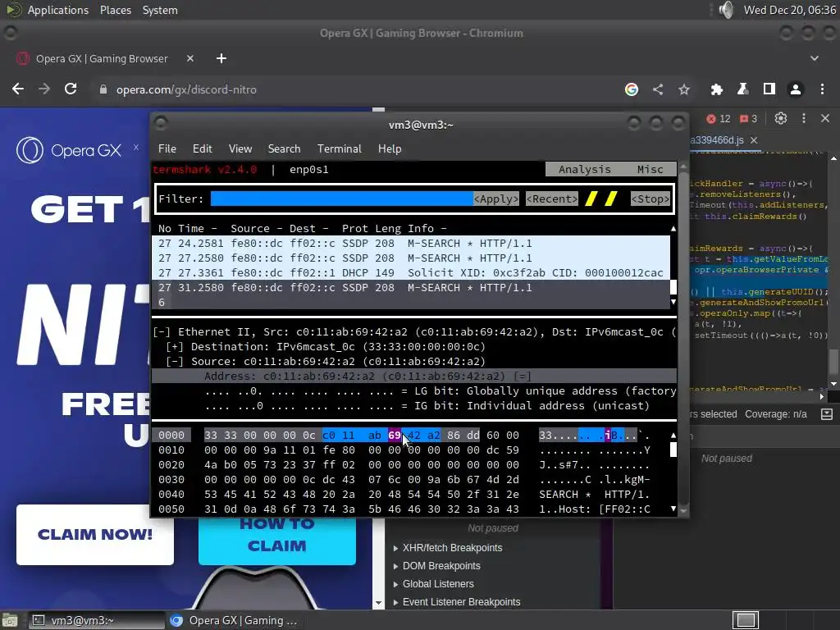Open the Applications menu
The width and height of the screenshot is (840, 630).
point(58,10)
